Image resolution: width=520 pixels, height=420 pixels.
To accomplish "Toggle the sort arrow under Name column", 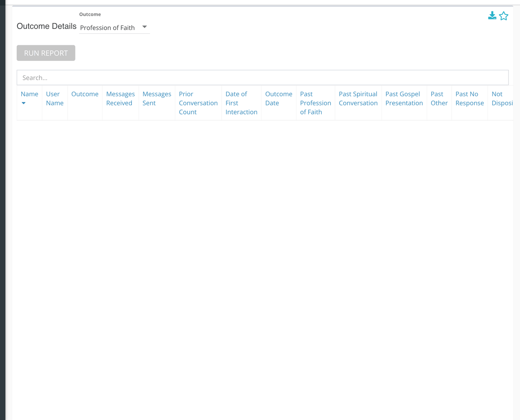I will tap(23, 103).
